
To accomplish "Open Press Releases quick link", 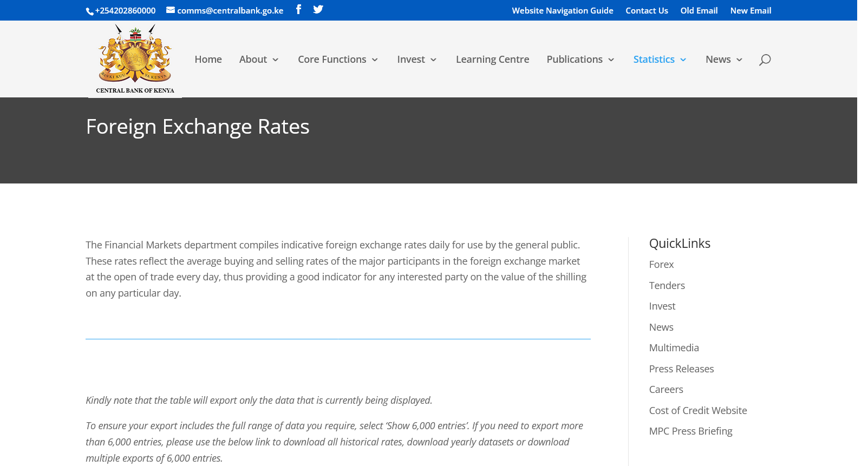I will pyautogui.click(x=681, y=369).
